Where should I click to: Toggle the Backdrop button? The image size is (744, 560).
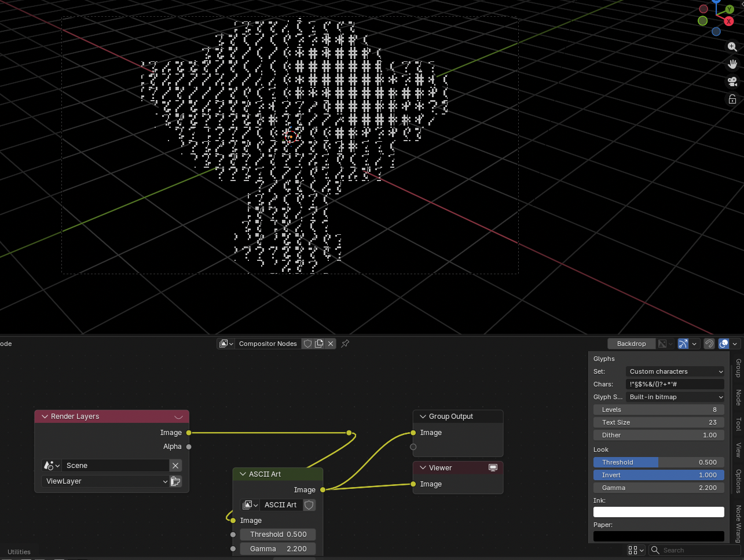(631, 344)
